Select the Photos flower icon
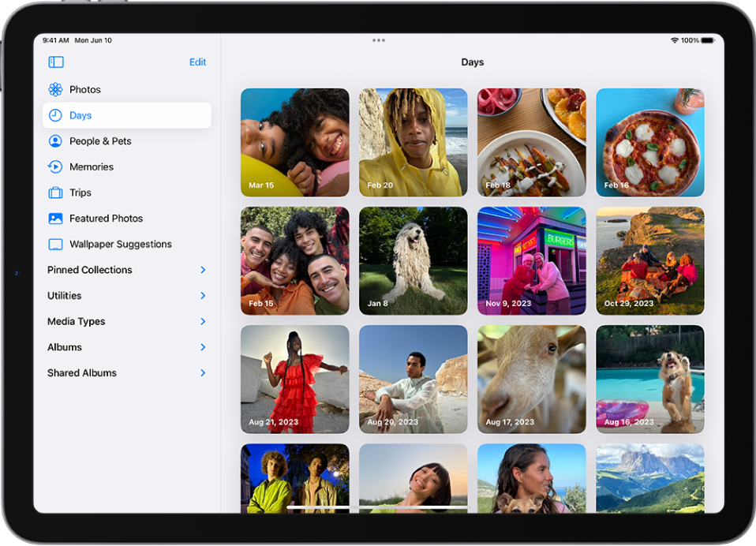This screenshot has height=546, width=756. pos(54,89)
